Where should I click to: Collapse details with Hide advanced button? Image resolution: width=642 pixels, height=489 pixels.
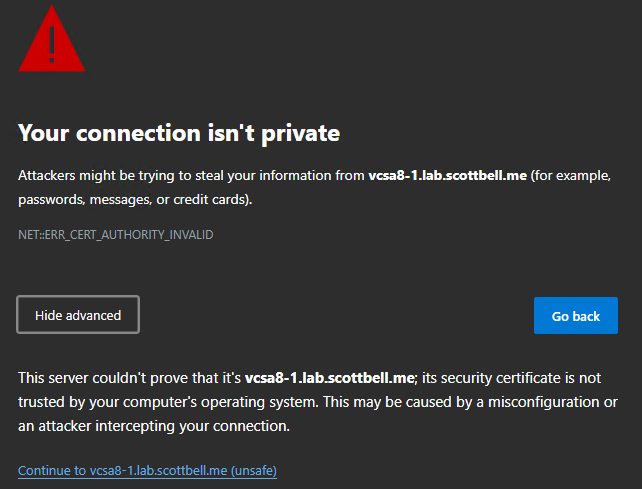[x=78, y=315]
